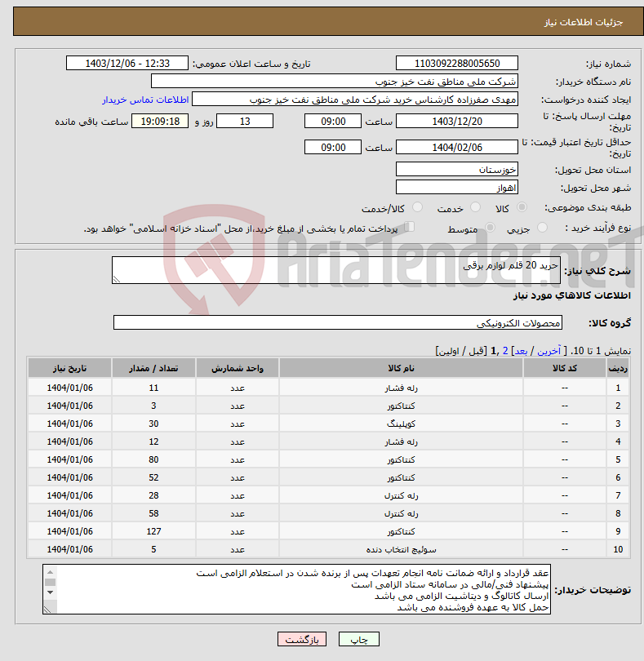Select the خدمت radio button
The width and height of the screenshot is (644, 661).
(475, 207)
